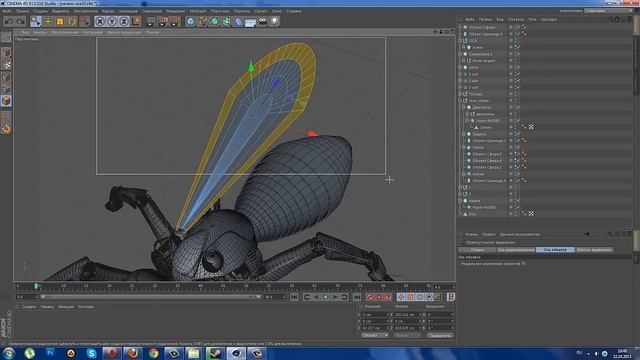640x360 pixels.
Task: Click the render to Picture Viewer icon
Action: click(x=162, y=21)
